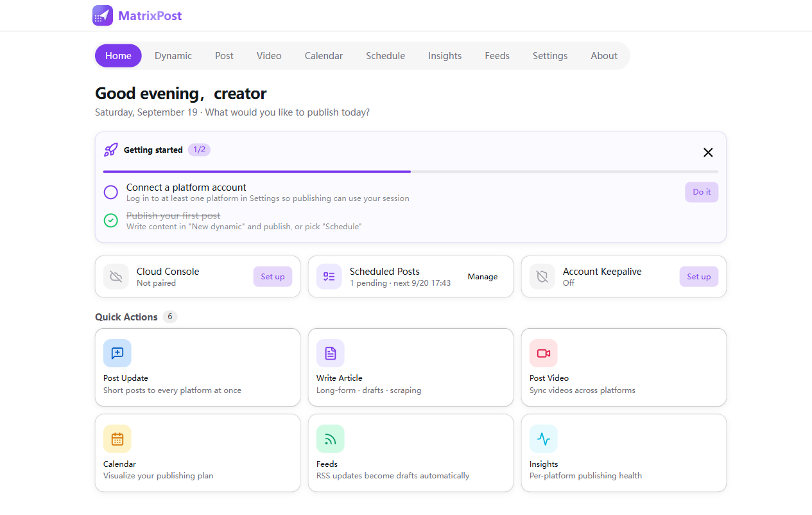812x515 pixels.
Task: Click "Short posts to every platform at once"
Action: point(172,390)
